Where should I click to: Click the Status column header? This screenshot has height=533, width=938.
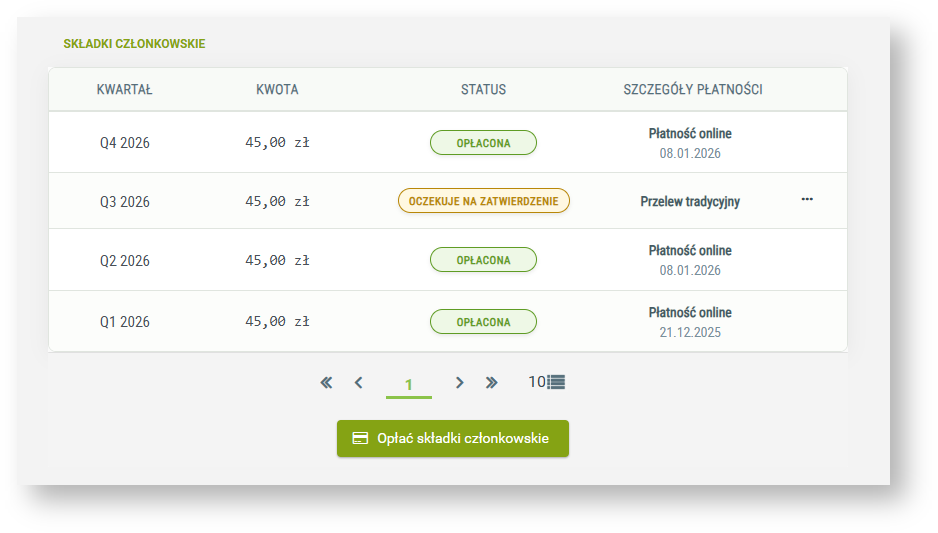click(x=483, y=89)
